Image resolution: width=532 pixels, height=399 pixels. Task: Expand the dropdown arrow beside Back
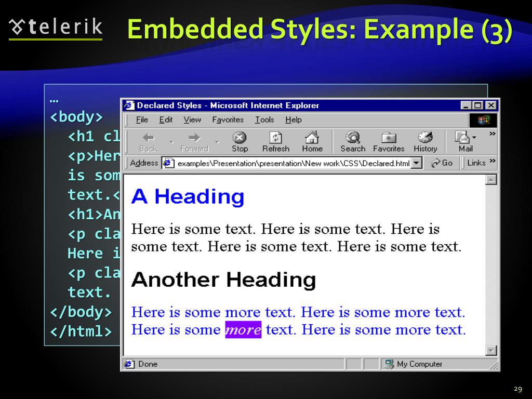pyautogui.click(x=171, y=142)
